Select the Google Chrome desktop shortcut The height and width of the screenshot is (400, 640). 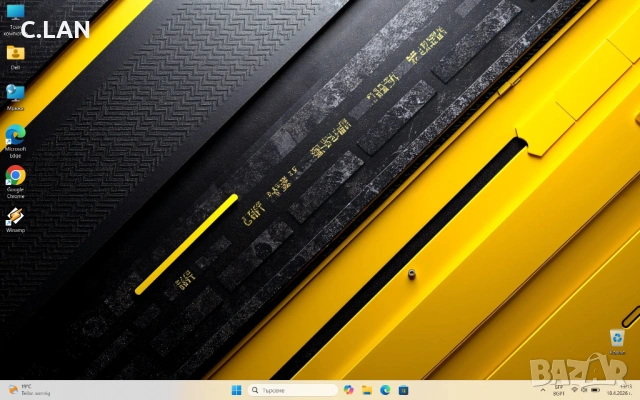[15, 182]
